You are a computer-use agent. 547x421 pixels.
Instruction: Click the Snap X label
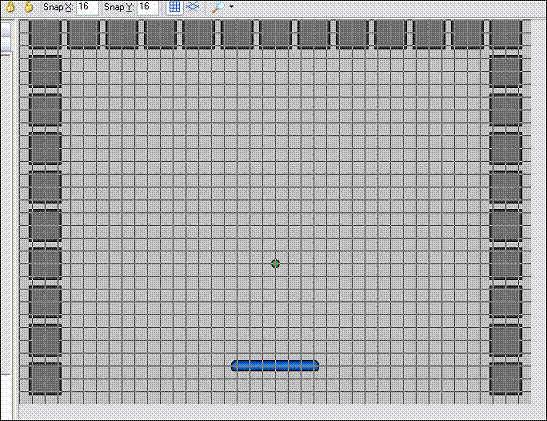pyautogui.click(x=58, y=7)
